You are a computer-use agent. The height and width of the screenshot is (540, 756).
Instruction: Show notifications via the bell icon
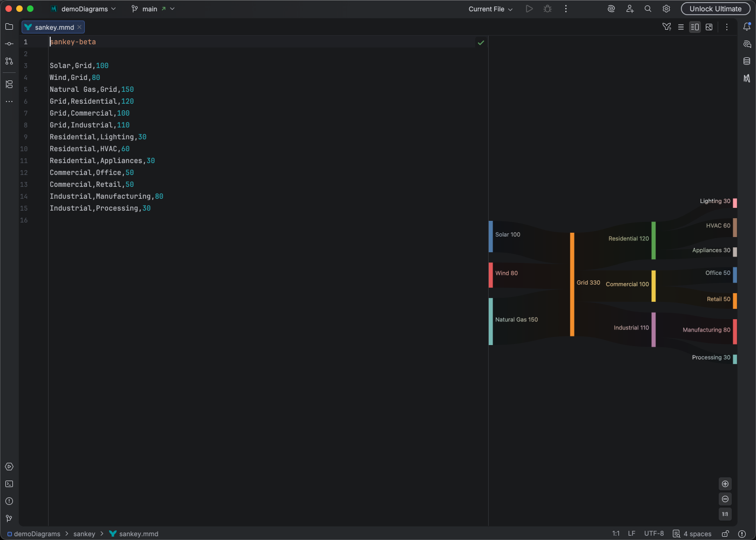pyautogui.click(x=747, y=26)
